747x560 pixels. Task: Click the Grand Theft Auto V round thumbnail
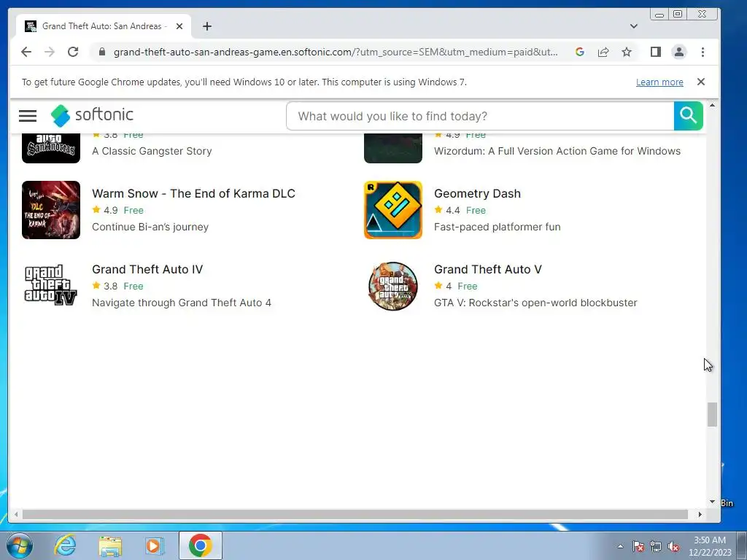coord(393,286)
